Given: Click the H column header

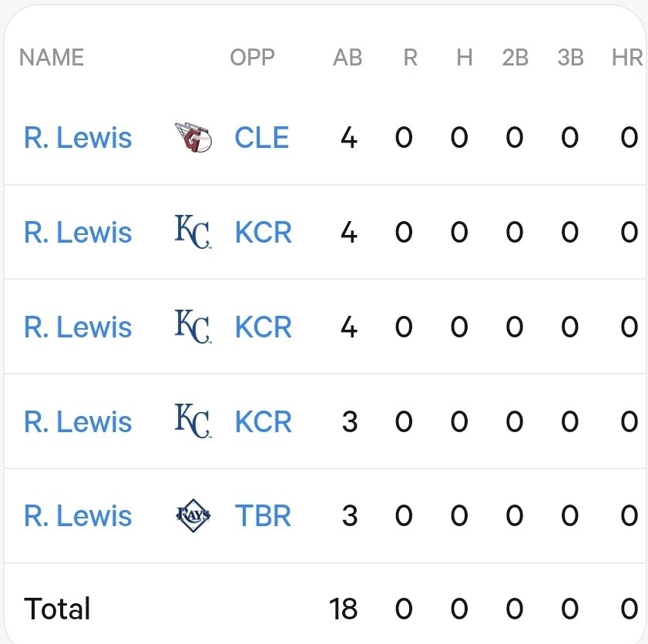Looking at the screenshot, I should [464, 58].
